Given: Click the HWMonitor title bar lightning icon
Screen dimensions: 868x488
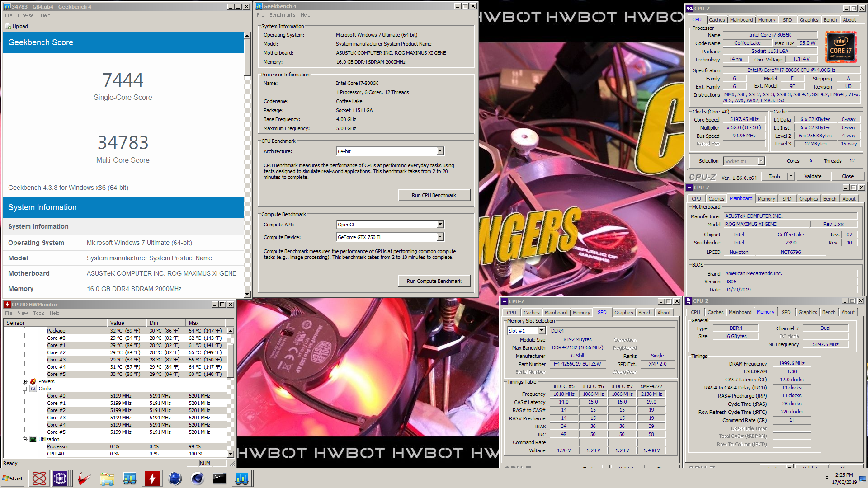Looking at the screenshot, I should [x=7, y=305].
